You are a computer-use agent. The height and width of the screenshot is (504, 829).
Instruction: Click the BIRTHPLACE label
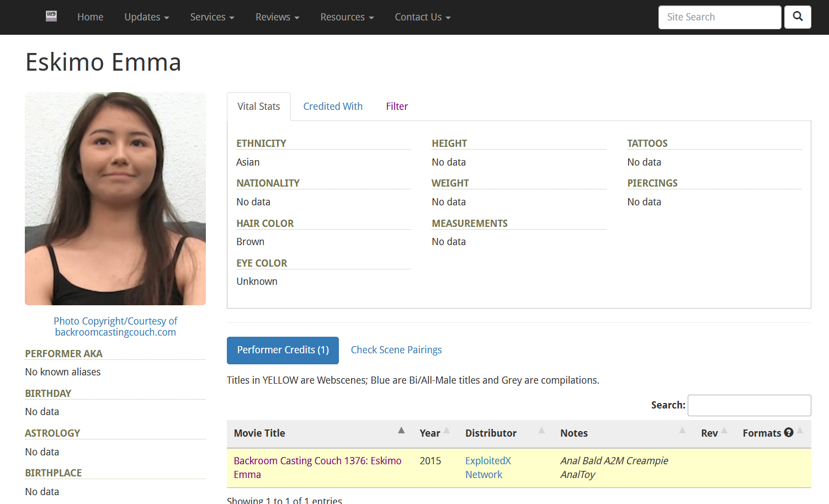click(53, 473)
